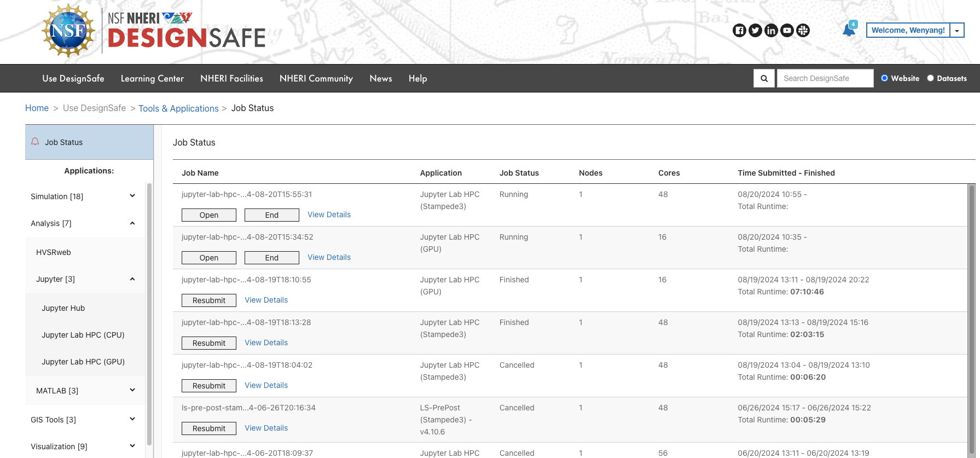Open the YouTube social icon
Viewport: 980px width, 458px height.
click(787, 31)
